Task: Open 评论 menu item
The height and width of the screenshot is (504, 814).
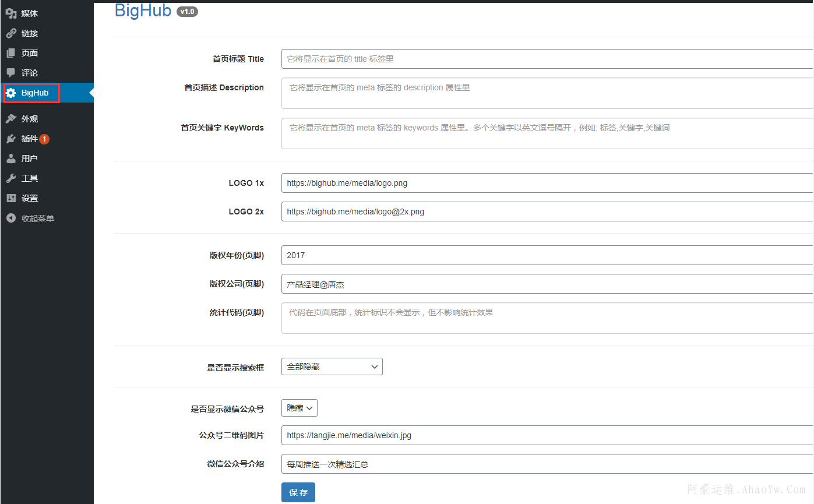Action: click(30, 73)
